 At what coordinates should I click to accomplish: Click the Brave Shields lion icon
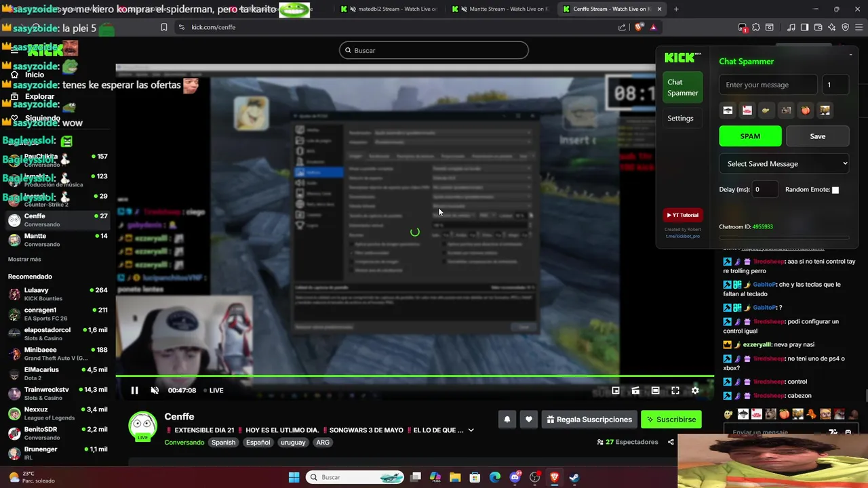click(639, 27)
